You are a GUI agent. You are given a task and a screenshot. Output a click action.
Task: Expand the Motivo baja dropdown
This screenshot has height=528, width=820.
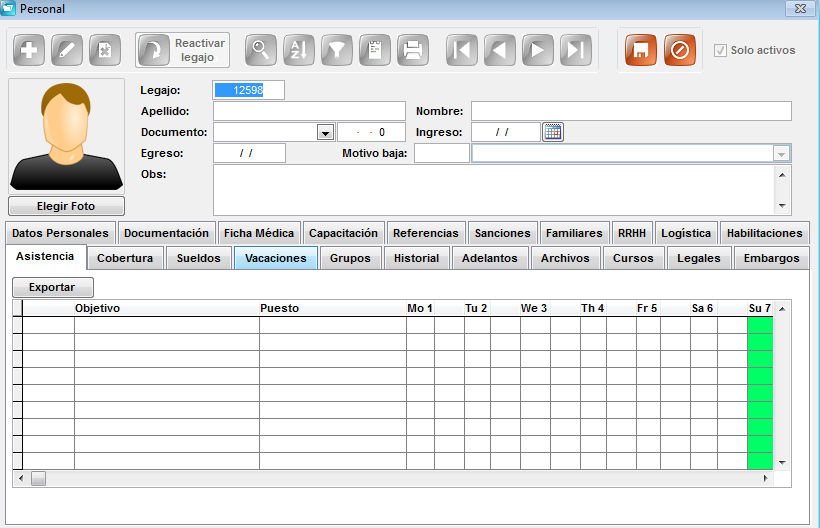(x=781, y=154)
